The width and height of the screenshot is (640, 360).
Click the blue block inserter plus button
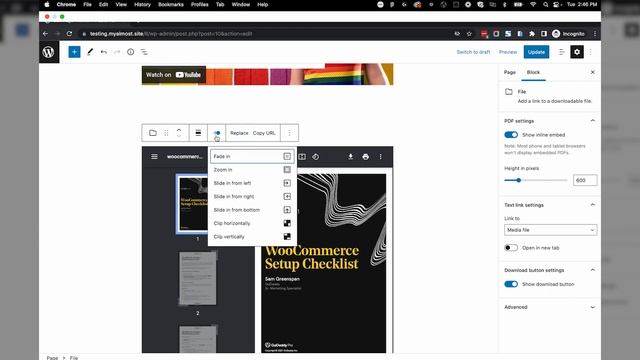74,52
